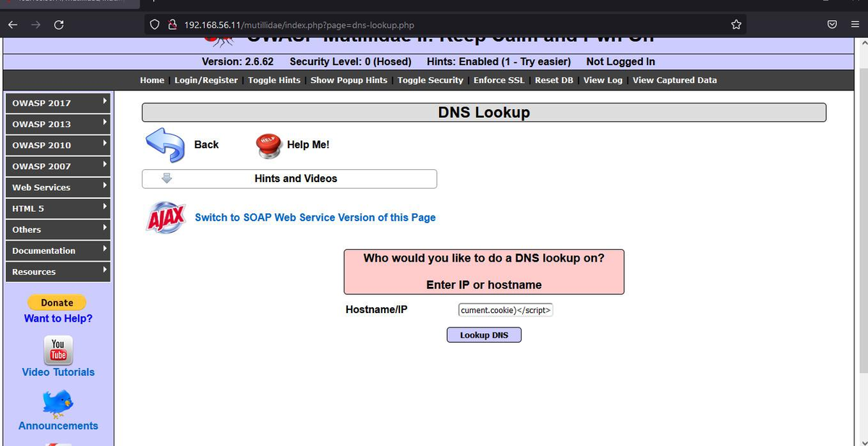Click Show Popup Hints
Image resolution: width=868 pixels, height=446 pixels.
click(x=349, y=80)
